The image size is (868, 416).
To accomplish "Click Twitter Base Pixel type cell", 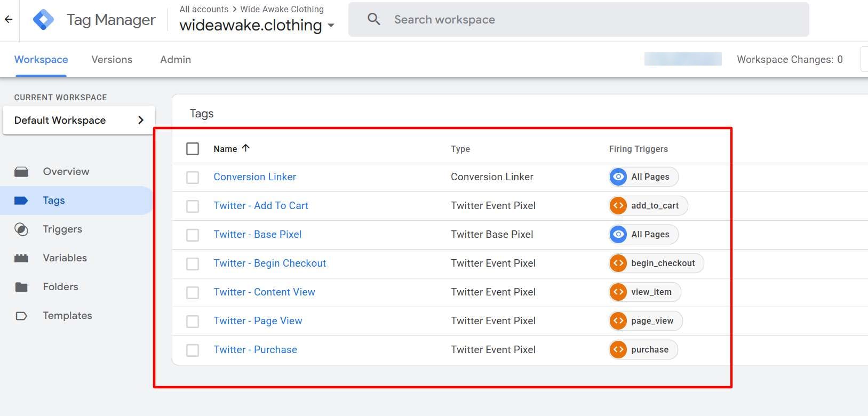I will coord(492,234).
